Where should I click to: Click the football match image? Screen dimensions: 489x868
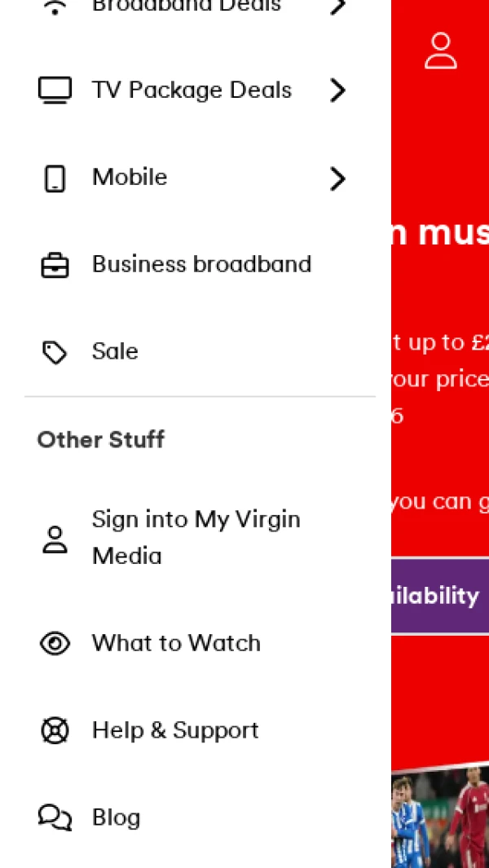[440, 819]
